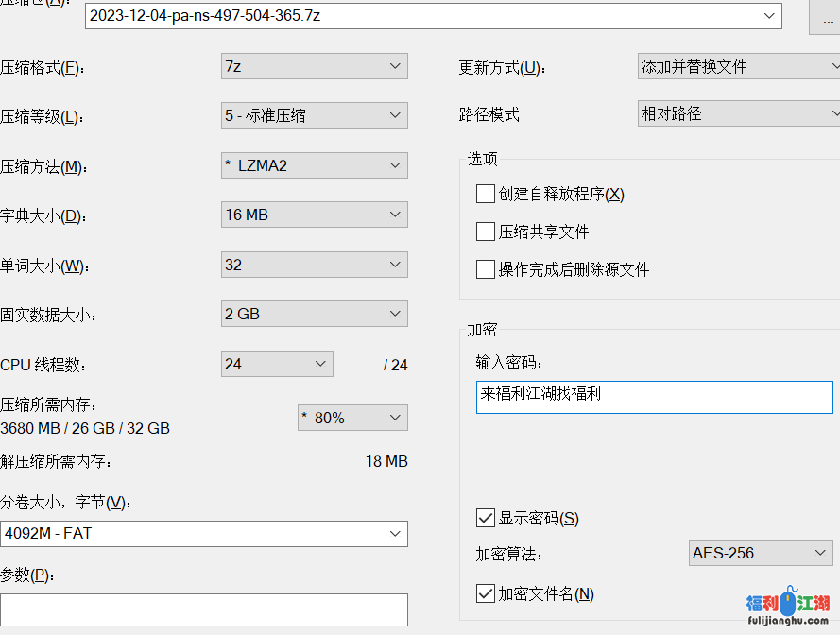840x635 pixels.
Task: Expand the 单词大小 32 dropdown
Action: tap(314, 265)
